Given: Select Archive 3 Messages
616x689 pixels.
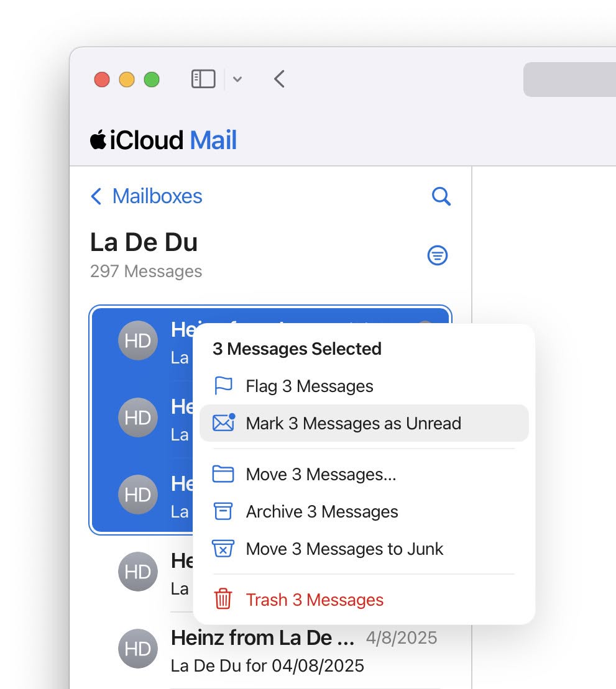Looking at the screenshot, I should click(x=364, y=512).
